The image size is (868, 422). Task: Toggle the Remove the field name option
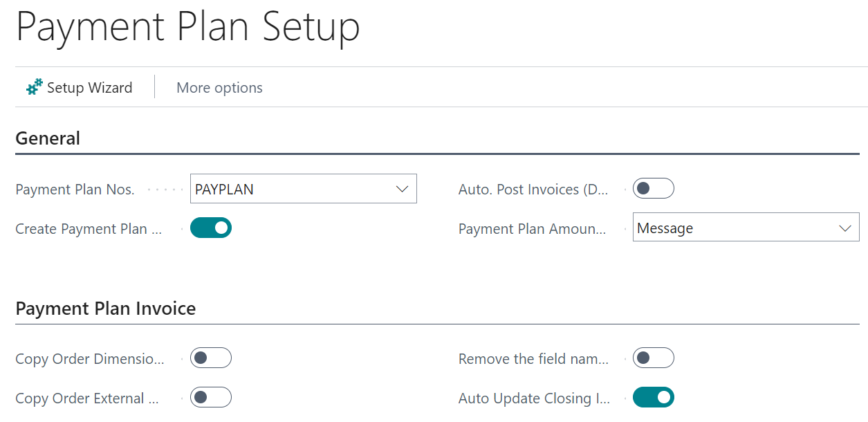point(653,358)
